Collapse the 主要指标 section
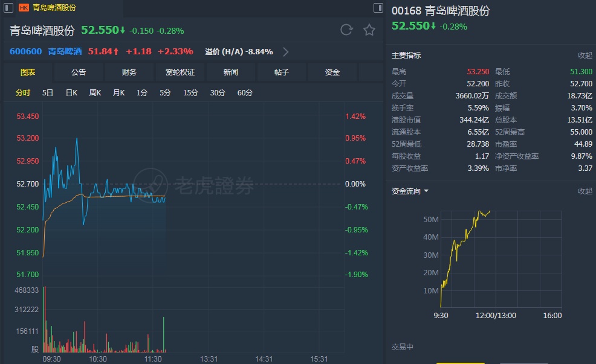This screenshot has height=364, width=596. (x=585, y=56)
